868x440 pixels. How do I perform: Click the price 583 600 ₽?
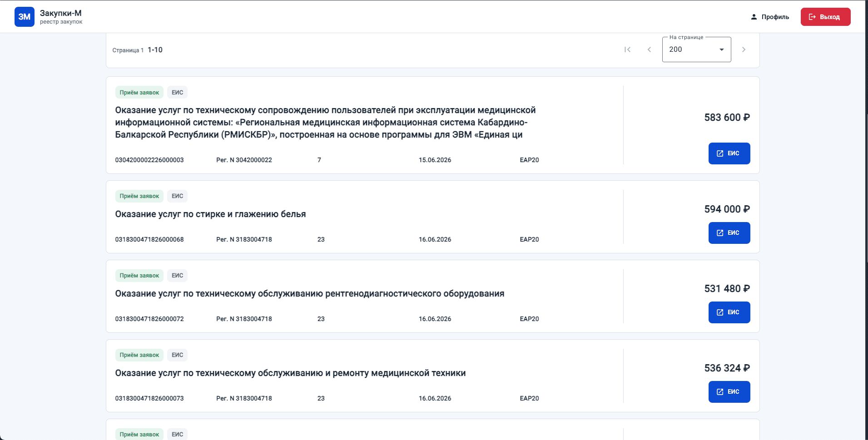click(727, 118)
